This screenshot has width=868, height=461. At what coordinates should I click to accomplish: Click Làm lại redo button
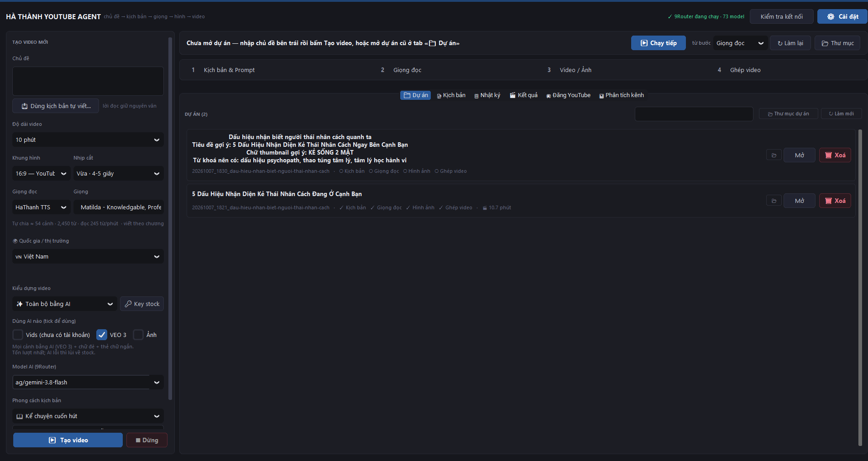coord(790,43)
